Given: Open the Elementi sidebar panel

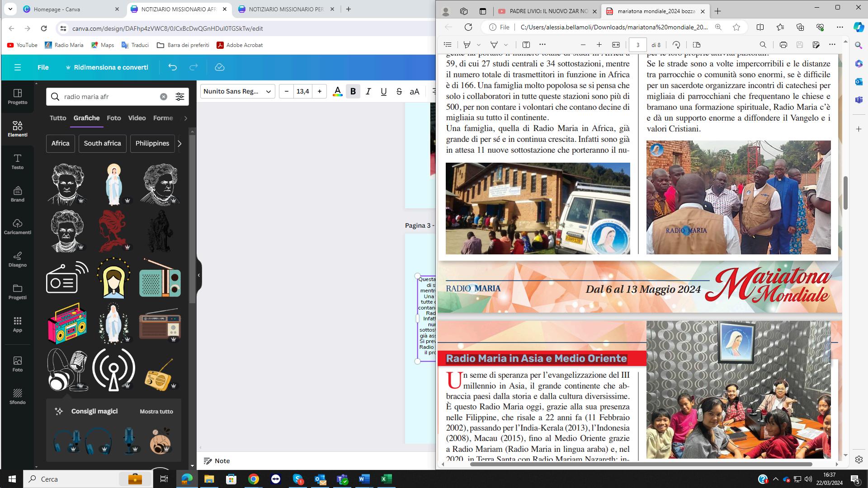Looking at the screenshot, I should click(x=17, y=129).
